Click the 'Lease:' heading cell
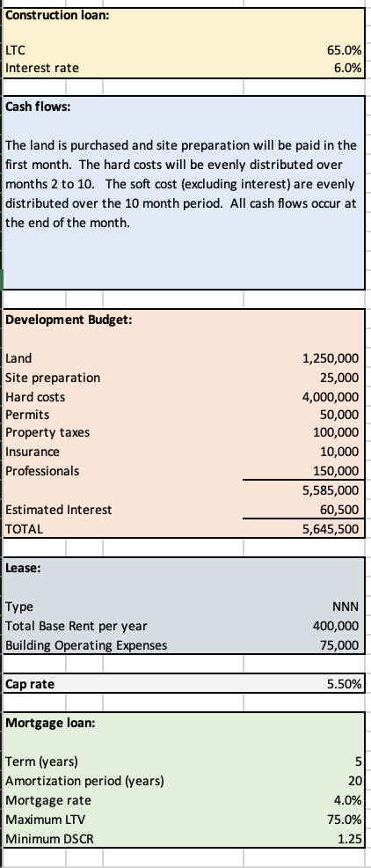 pos(23,568)
